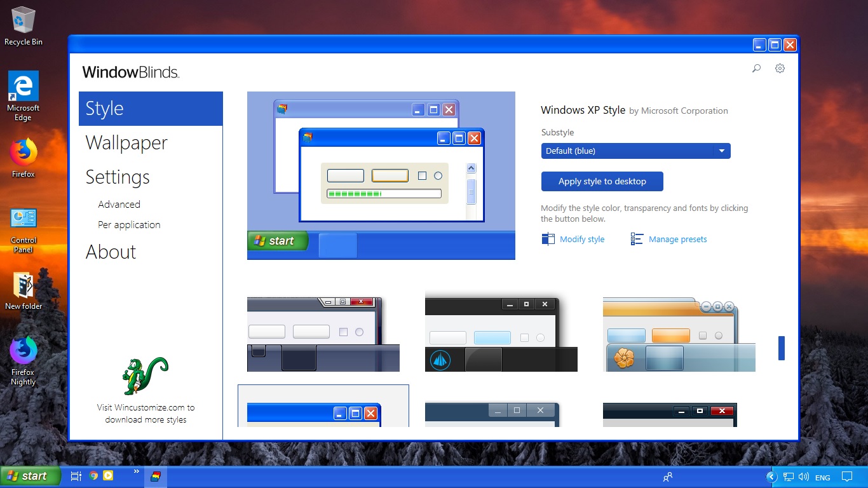Switch to the Wallpaper section
868x488 pixels.
point(126,143)
